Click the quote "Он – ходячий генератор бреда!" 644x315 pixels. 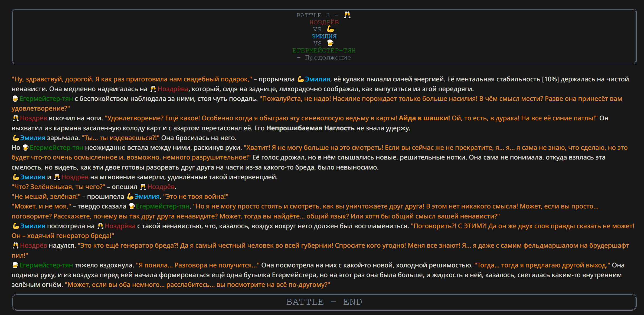point(63,236)
